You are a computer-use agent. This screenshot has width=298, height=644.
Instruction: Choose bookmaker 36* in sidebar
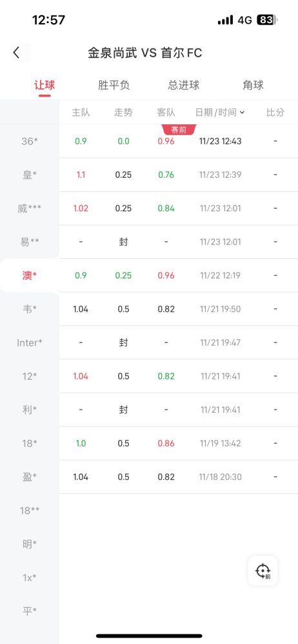point(30,141)
